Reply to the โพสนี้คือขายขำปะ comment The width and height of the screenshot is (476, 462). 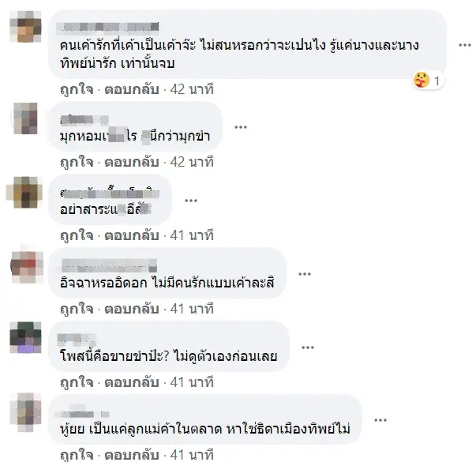[x=132, y=382]
